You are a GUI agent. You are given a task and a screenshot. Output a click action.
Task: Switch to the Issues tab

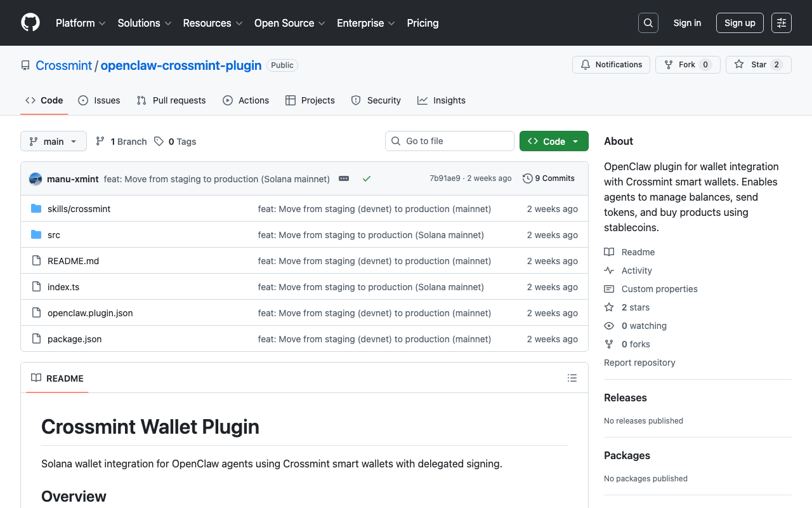click(99, 100)
